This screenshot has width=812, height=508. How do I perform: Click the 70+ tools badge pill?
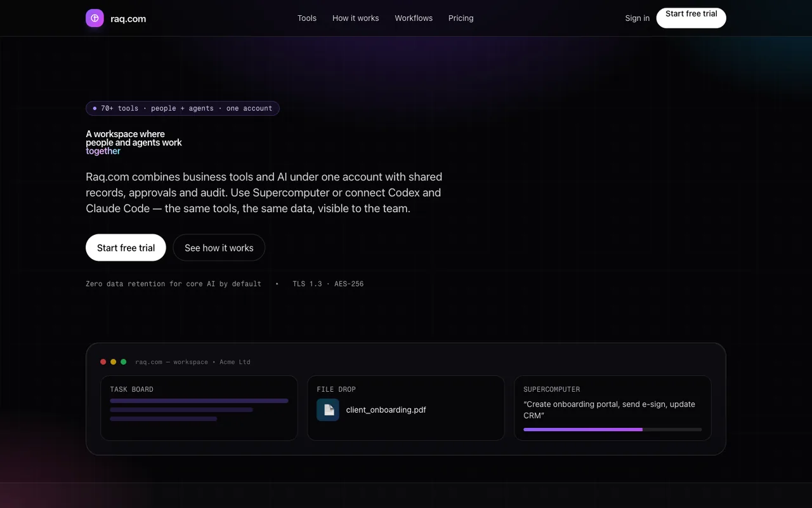pos(183,109)
